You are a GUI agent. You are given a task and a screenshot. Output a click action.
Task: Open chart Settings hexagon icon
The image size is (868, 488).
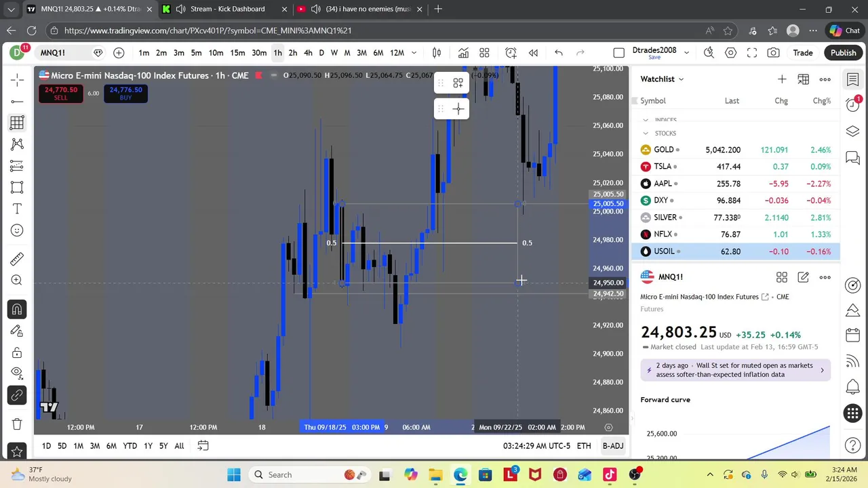pos(730,53)
